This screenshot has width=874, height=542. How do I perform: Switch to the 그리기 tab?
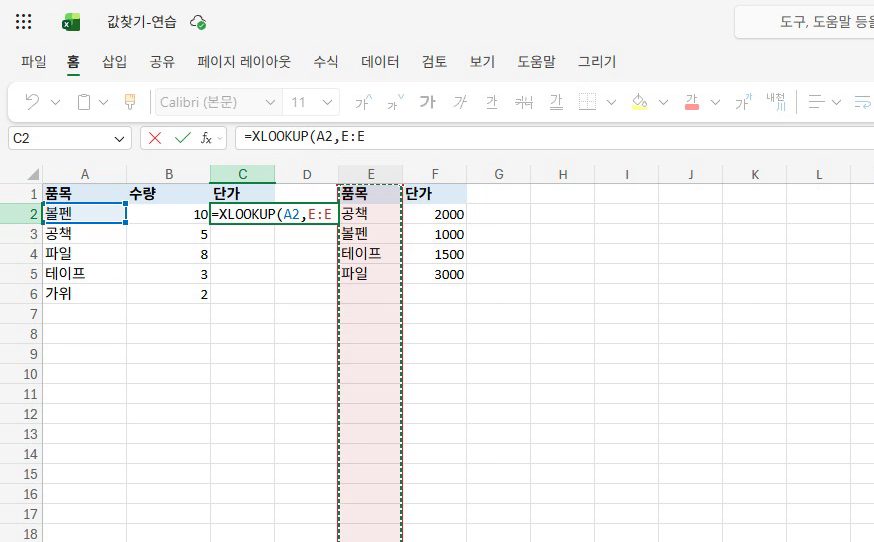click(x=597, y=61)
